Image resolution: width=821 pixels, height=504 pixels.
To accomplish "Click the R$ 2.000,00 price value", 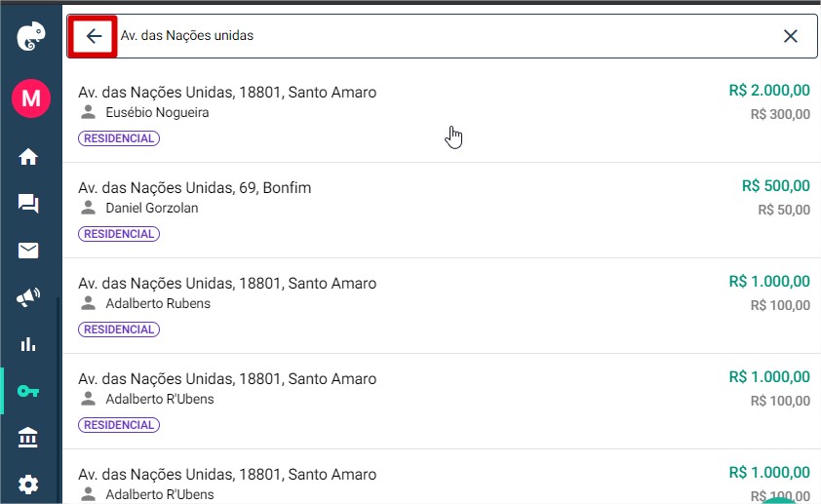I will pyautogui.click(x=769, y=90).
